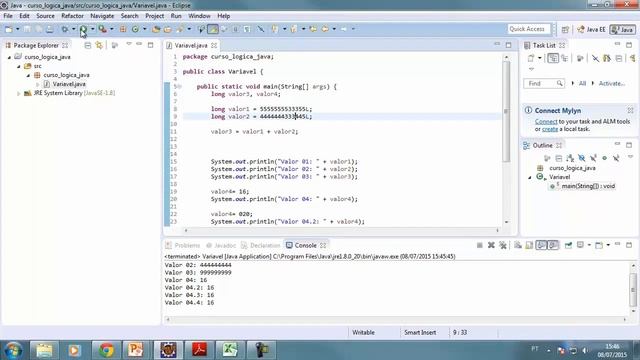The height and width of the screenshot is (360, 640).
Task: Click Windows Start button
Action: pos(13,350)
